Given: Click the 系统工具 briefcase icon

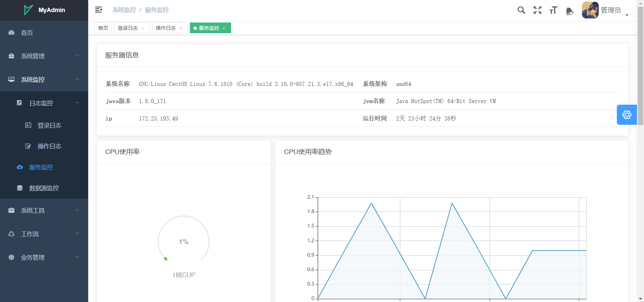Looking at the screenshot, I should click(x=11, y=210).
